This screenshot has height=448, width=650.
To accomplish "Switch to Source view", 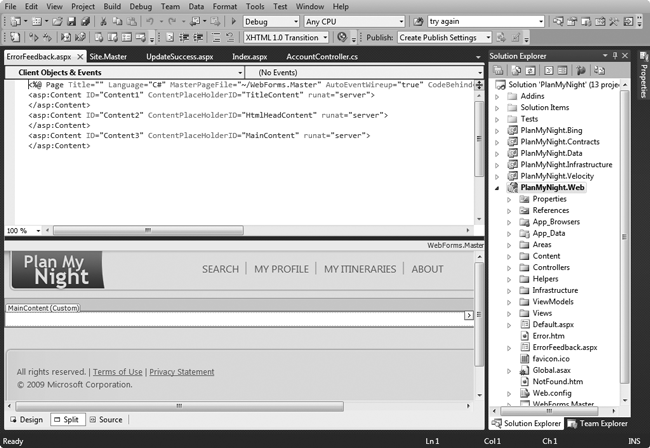I will pos(106,420).
